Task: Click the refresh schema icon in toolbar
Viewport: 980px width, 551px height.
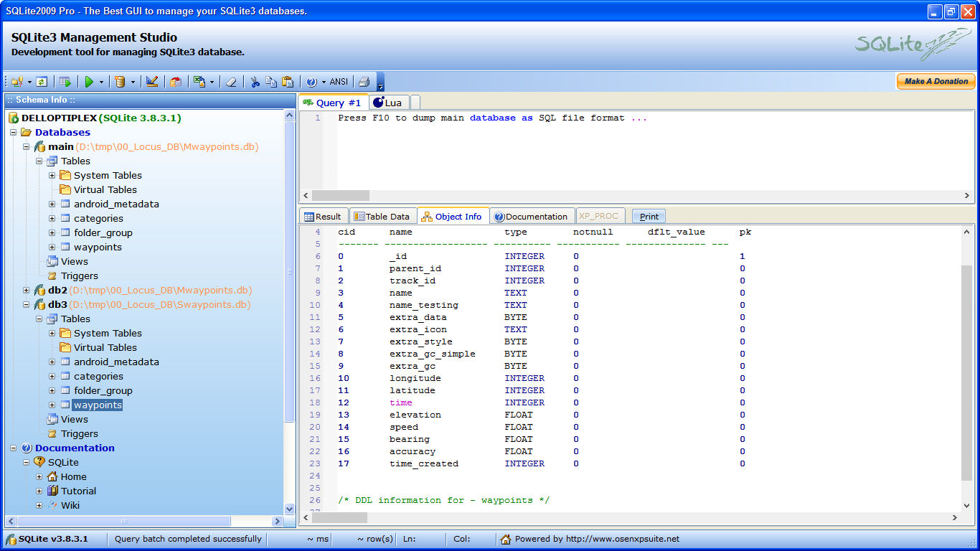Action: tap(42, 82)
